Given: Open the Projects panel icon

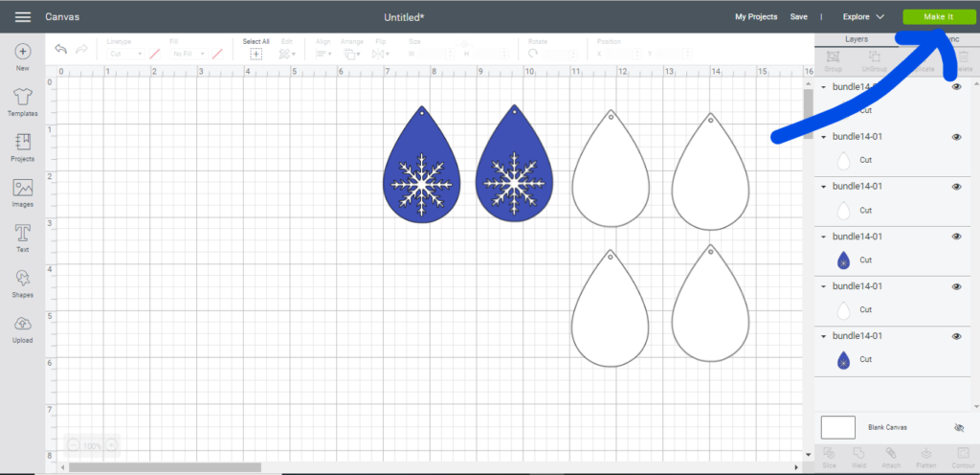Looking at the screenshot, I should tap(23, 142).
